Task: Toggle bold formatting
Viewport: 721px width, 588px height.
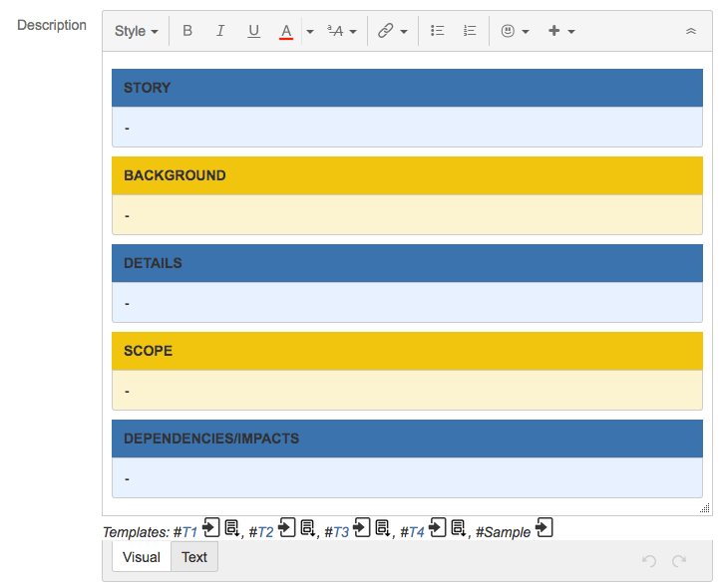Action: click(186, 31)
